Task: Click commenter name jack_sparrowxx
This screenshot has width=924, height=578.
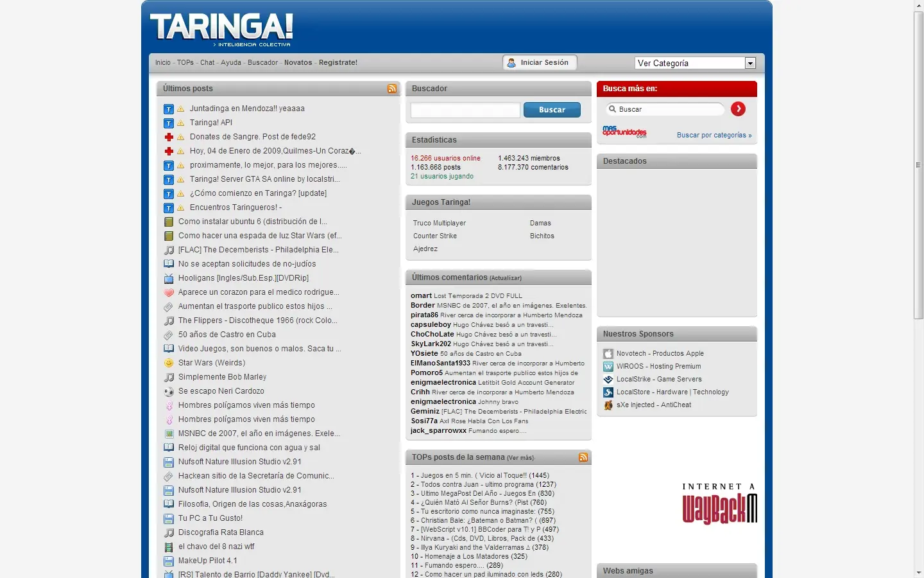Action: (x=438, y=431)
